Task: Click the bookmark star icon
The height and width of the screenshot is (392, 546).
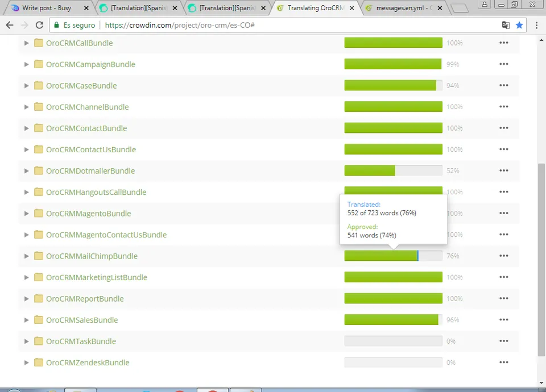Action: 519,25
